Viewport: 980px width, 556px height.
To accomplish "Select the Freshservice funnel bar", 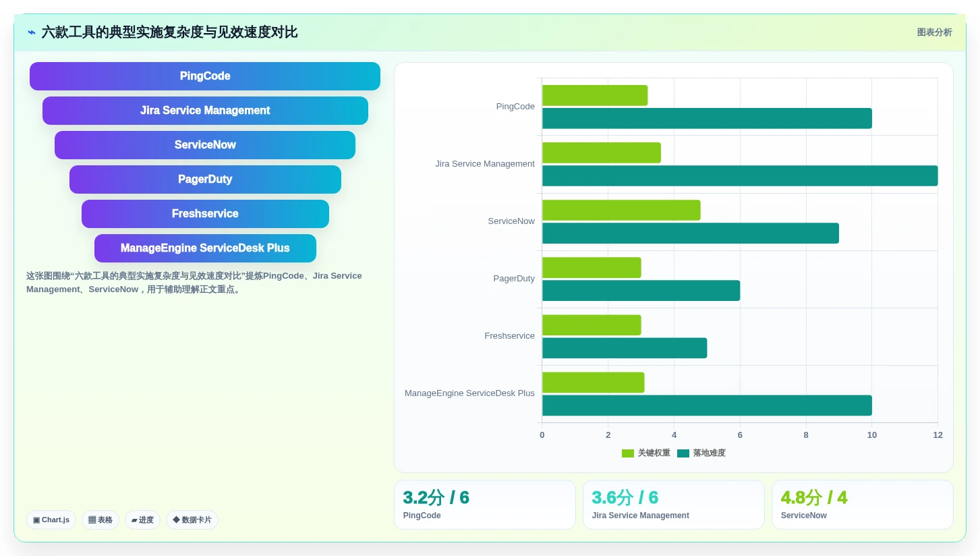I will point(205,214).
